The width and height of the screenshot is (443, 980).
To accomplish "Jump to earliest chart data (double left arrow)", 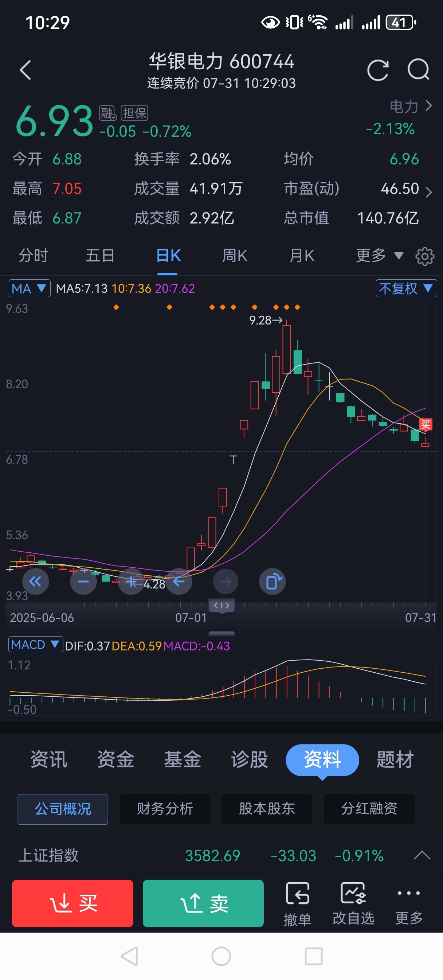I will coord(35,581).
